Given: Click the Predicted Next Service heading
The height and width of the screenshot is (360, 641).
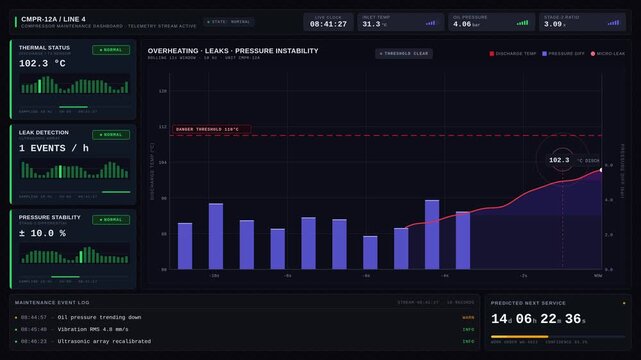Looking at the screenshot, I should [528, 303].
